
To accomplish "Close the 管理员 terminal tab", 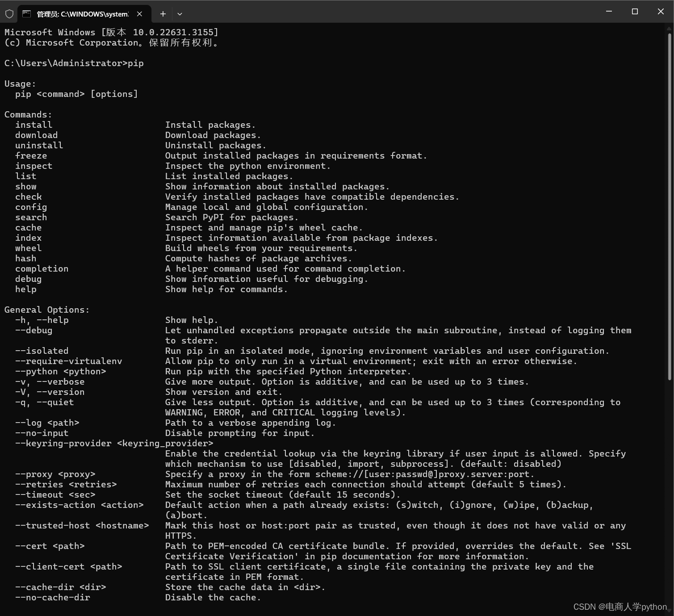I will pyautogui.click(x=139, y=13).
